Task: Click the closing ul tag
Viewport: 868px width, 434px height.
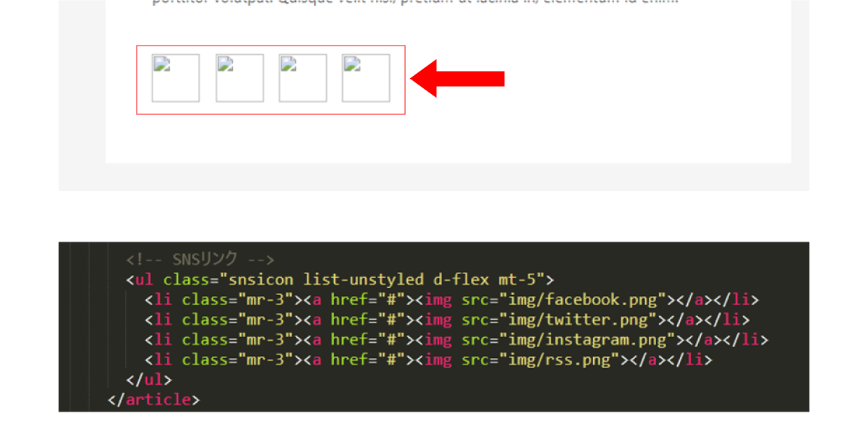Action: (149, 379)
